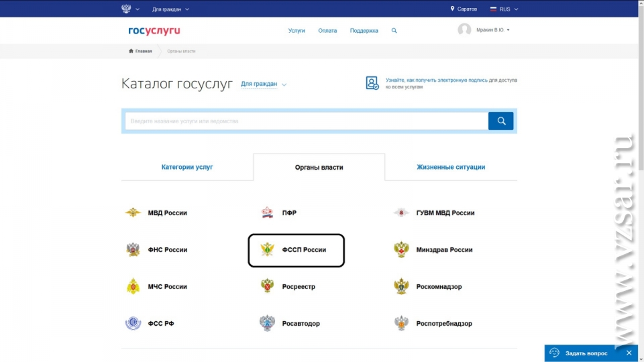Image resolution: width=644 pixels, height=362 pixels.
Task: Open the Роспотребнадзор link
Action: click(x=444, y=323)
